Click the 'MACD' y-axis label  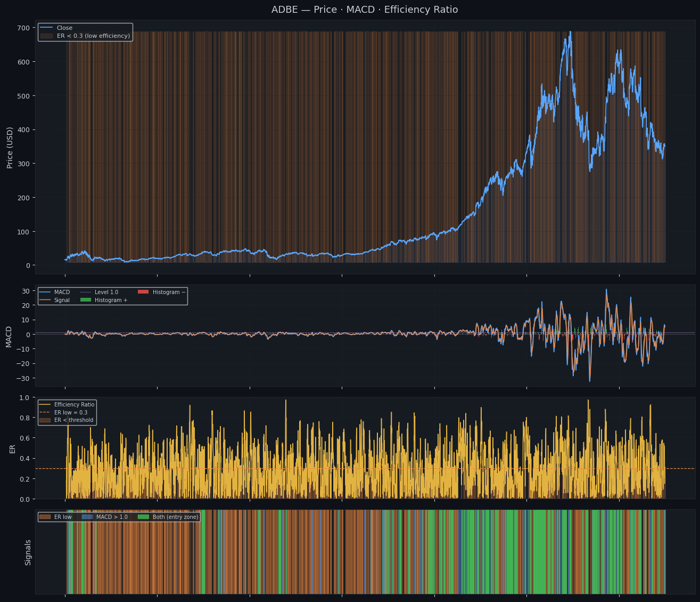[x=9, y=337]
